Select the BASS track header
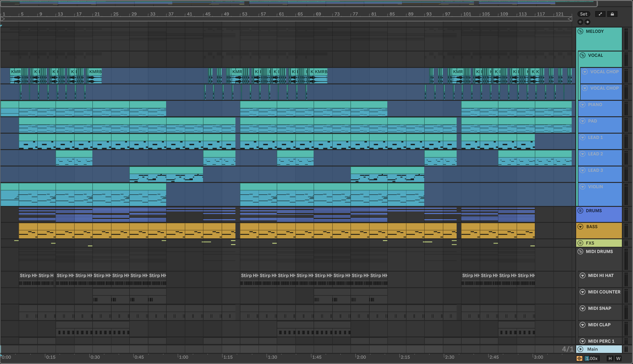Screen dimensions: 633x364 599,231
